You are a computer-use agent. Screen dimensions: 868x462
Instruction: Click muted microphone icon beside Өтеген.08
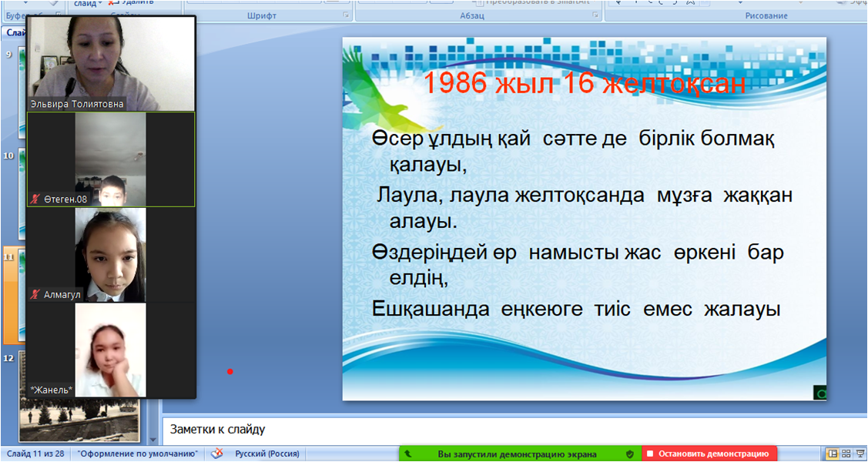point(35,199)
